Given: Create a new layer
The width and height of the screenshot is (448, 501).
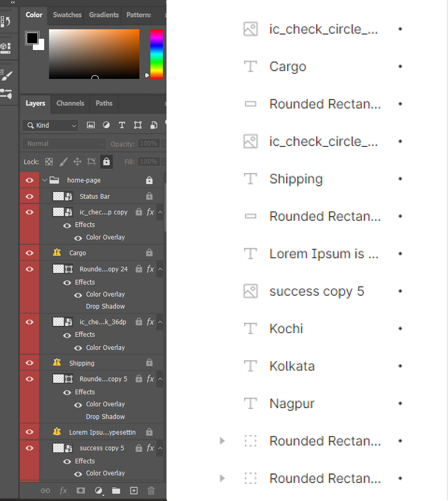Looking at the screenshot, I should [134, 490].
